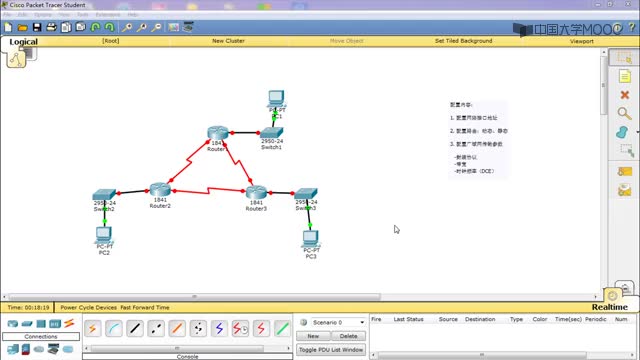Viewport: 640px width, 360px height.
Task: Click the Delete scenario button
Action: pyautogui.click(x=348, y=336)
